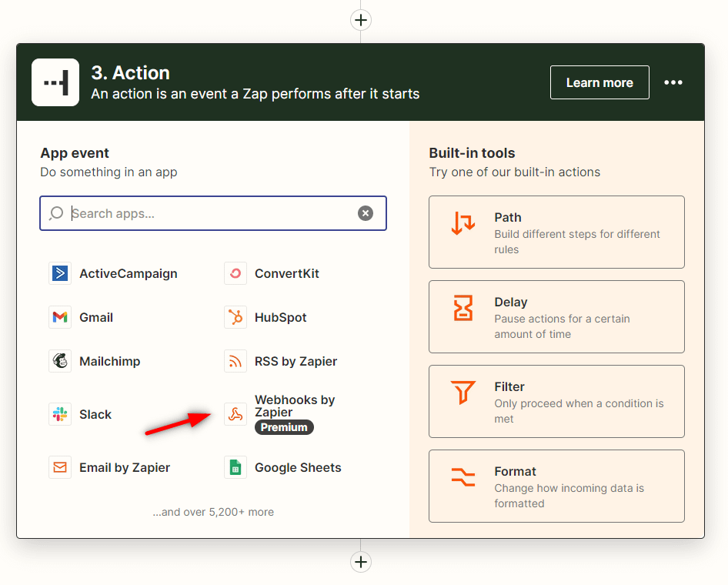Click the search magnifier icon
Image resolution: width=728 pixels, height=585 pixels.
coord(56,213)
